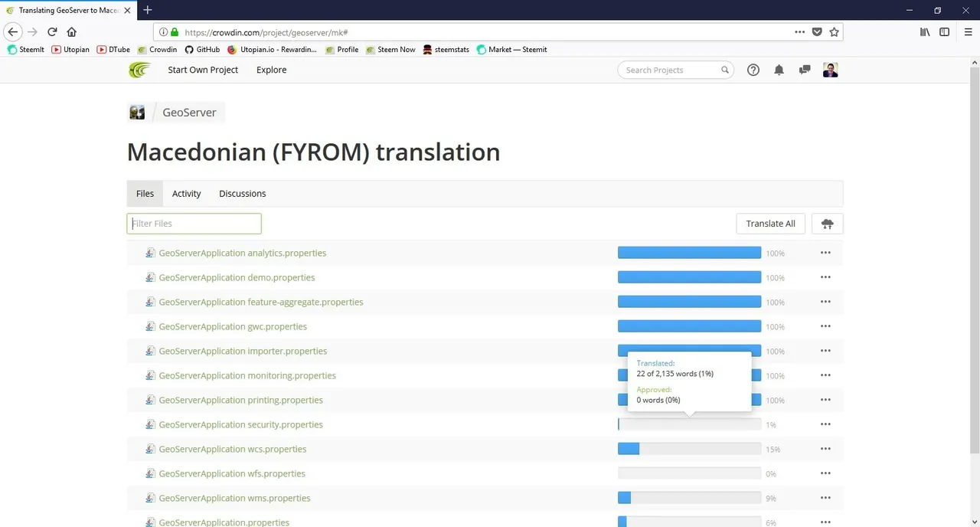Focus the Filter Files input field
This screenshot has width=980, height=527.
(x=194, y=224)
